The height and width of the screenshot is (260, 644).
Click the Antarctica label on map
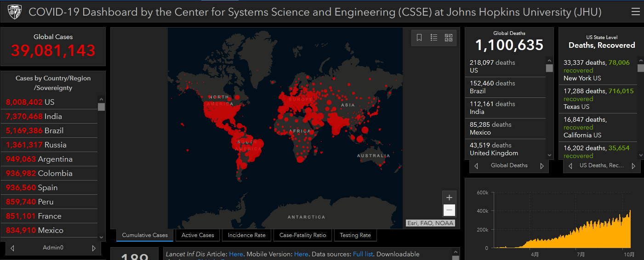pos(306,217)
